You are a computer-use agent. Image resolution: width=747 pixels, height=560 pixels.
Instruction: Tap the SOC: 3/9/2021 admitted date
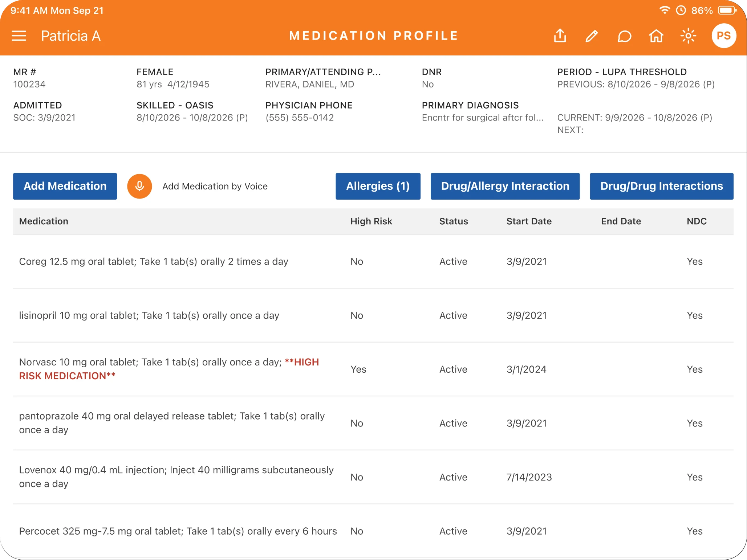tap(44, 118)
